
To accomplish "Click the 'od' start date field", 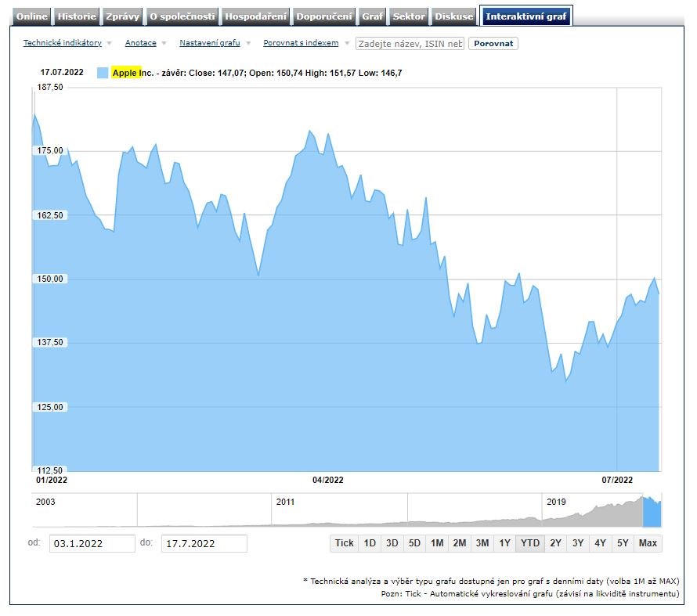I will tap(92, 543).
